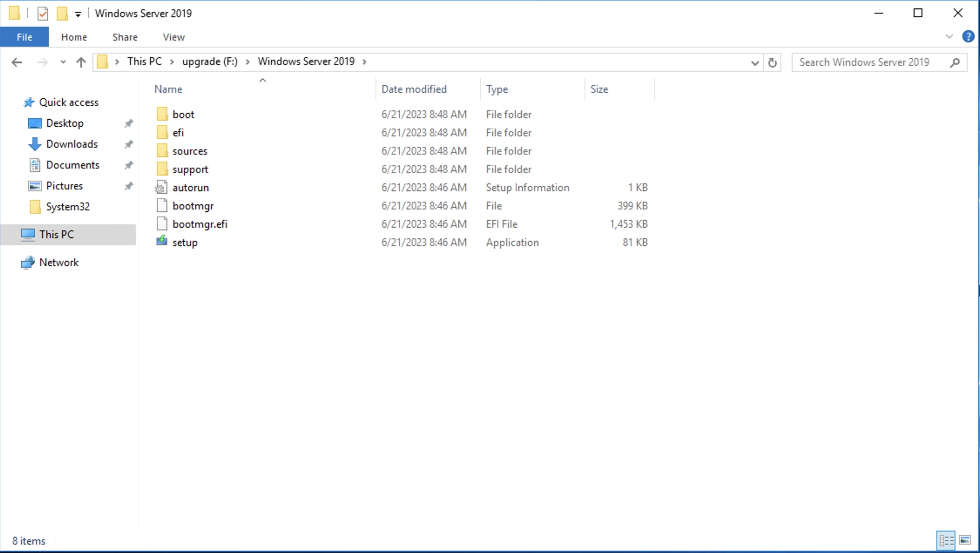Navigate to upgrade (F:) breadcrumb

tap(210, 61)
